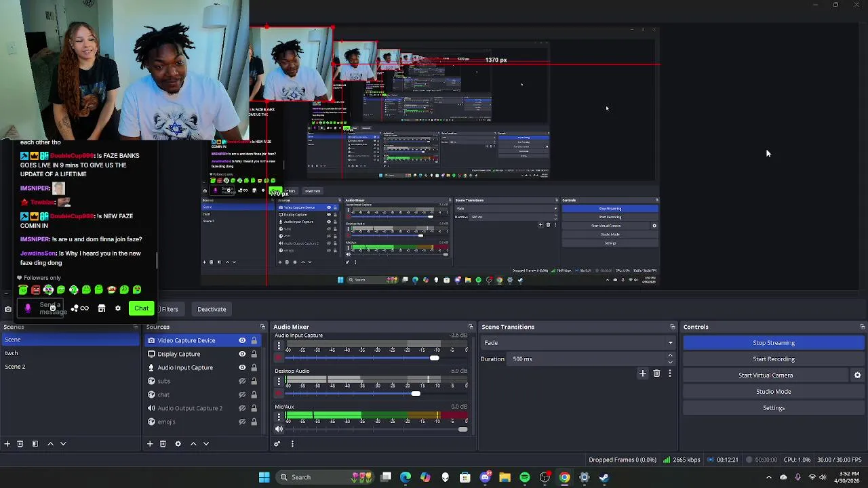
Task: Open the Windows Start menu
Action: pyautogui.click(x=264, y=477)
